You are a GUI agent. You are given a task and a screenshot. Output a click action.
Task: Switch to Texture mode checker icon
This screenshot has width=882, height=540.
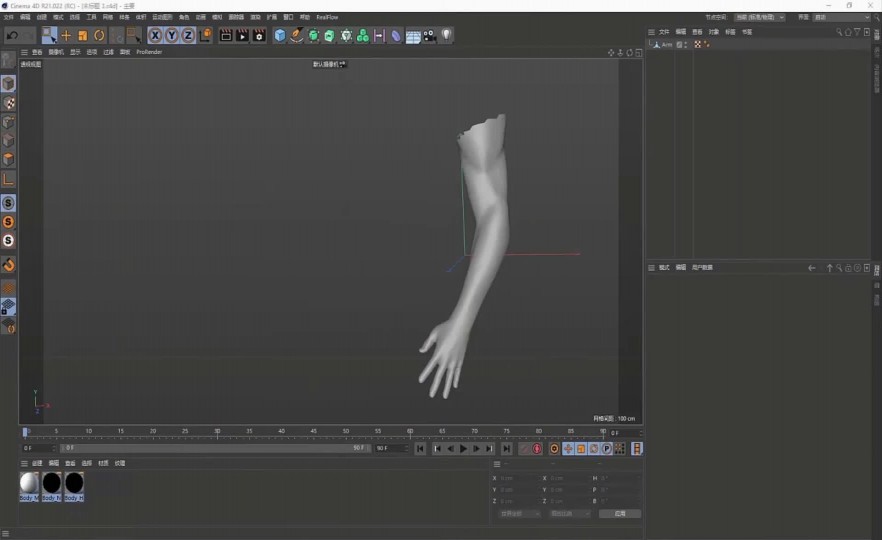[x=8, y=103]
